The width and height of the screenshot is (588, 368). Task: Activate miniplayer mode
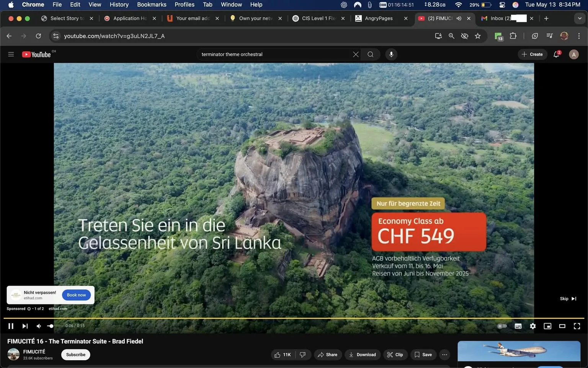[x=547, y=326]
